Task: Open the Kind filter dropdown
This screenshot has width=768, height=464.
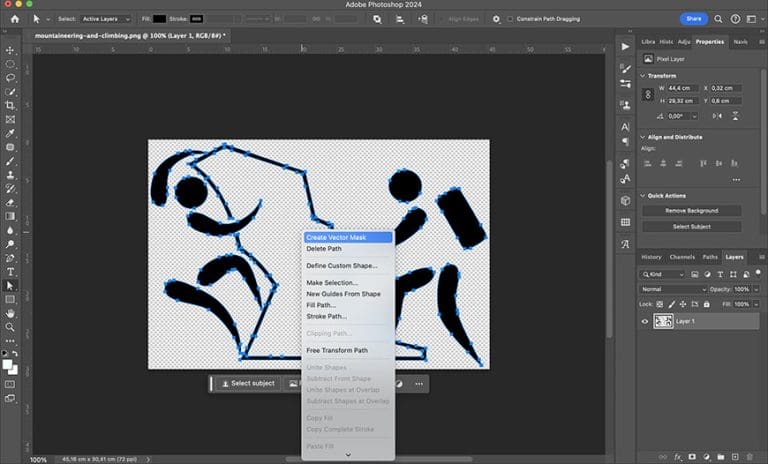Action: pyautogui.click(x=662, y=274)
